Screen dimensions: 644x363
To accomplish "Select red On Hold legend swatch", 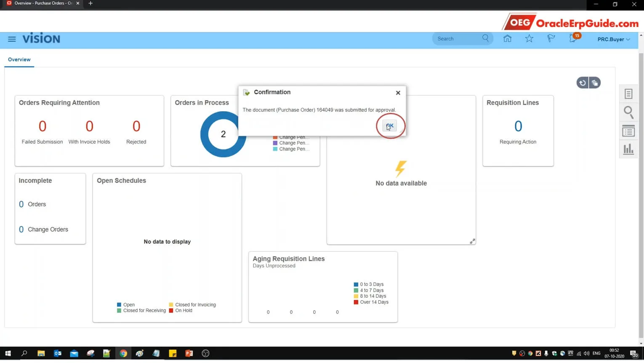I will point(171,311).
